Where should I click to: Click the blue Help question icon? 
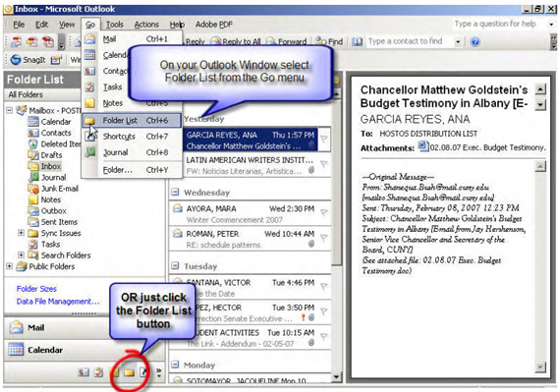click(x=475, y=42)
